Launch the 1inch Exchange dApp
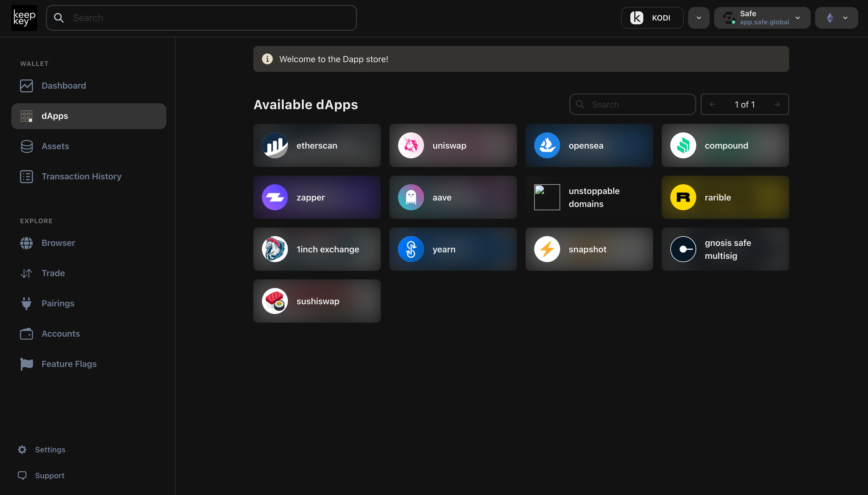868x495 pixels. coord(317,249)
